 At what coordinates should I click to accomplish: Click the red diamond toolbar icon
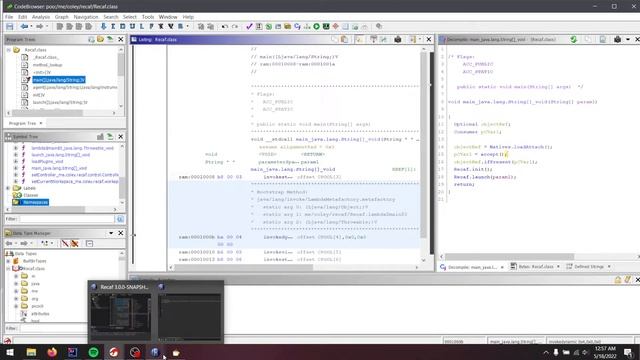pos(336,27)
